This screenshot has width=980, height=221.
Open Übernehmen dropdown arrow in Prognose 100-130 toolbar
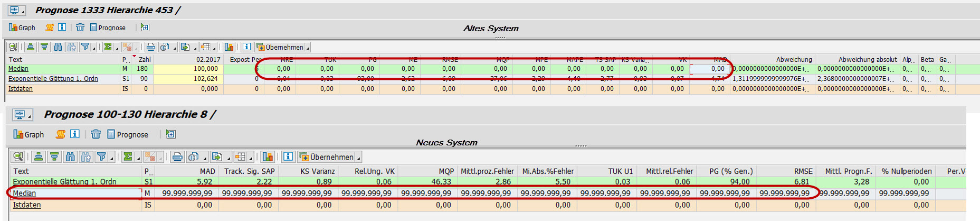pos(359,159)
